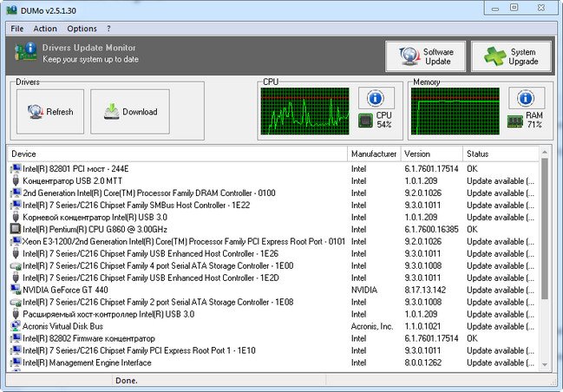Click Update available status for NVIDIA row
Viewport: 563px width, 392px height.
point(501,290)
